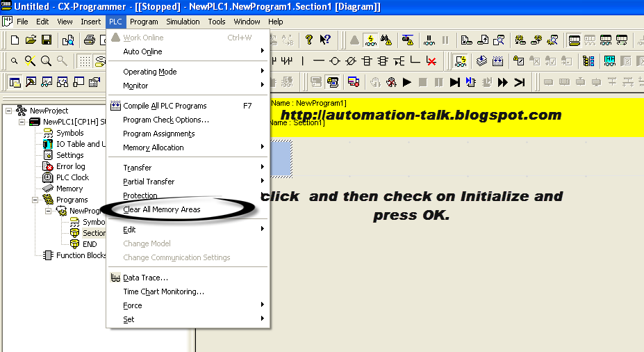Select the New Coil circle tool
The image size is (644, 352).
335,61
